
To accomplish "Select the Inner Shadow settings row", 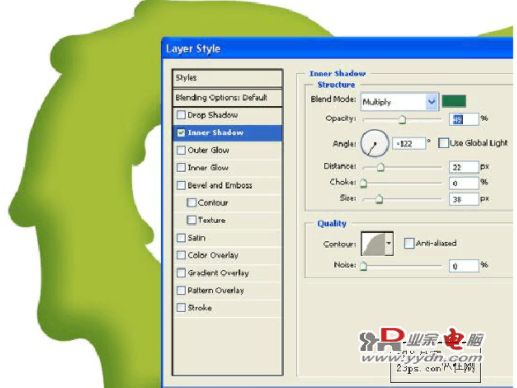I will 228,133.
